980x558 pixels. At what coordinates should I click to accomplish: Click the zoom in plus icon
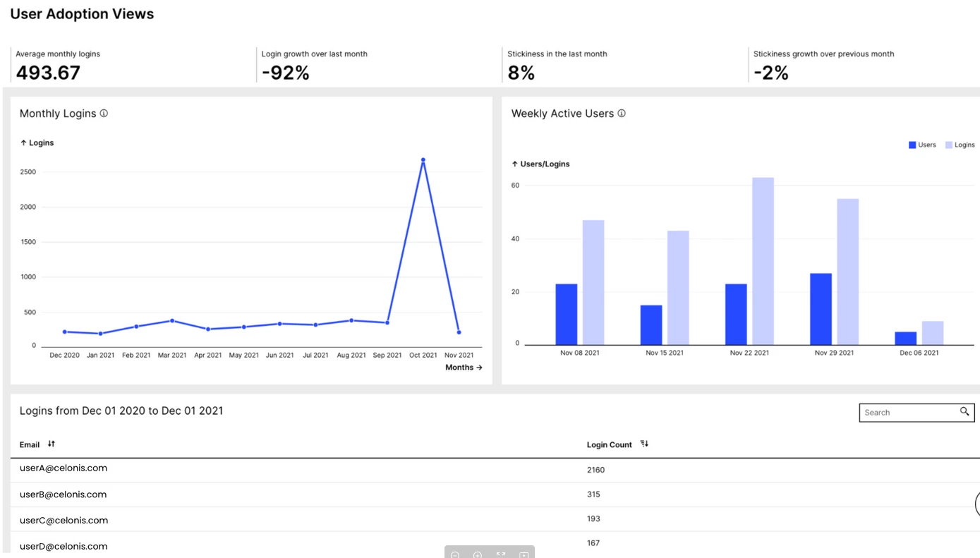click(478, 555)
